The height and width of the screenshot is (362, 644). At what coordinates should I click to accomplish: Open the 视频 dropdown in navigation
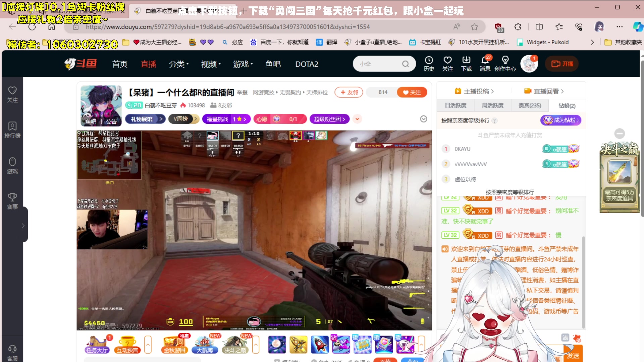[x=211, y=64]
